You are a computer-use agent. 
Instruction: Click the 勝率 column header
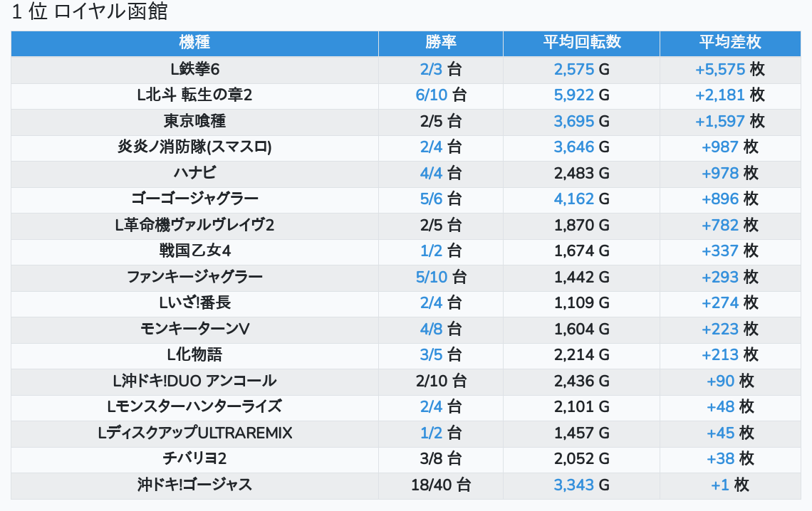point(440,43)
